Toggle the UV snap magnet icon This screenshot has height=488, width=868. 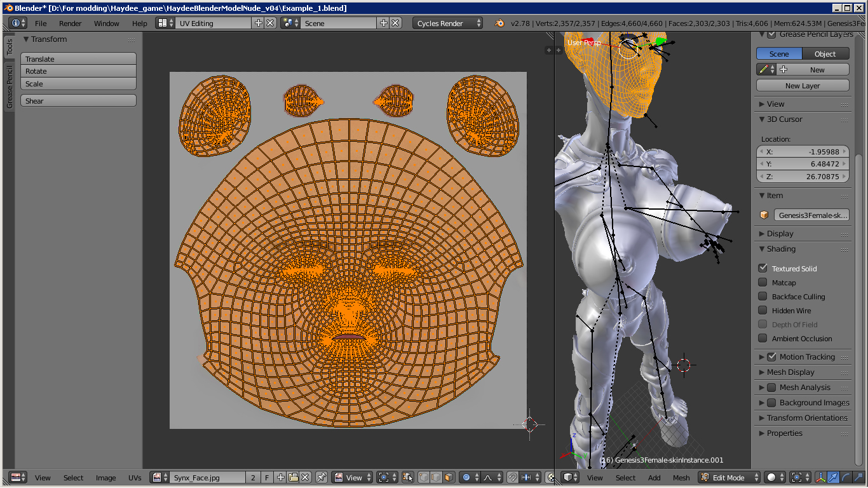[512, 477]
